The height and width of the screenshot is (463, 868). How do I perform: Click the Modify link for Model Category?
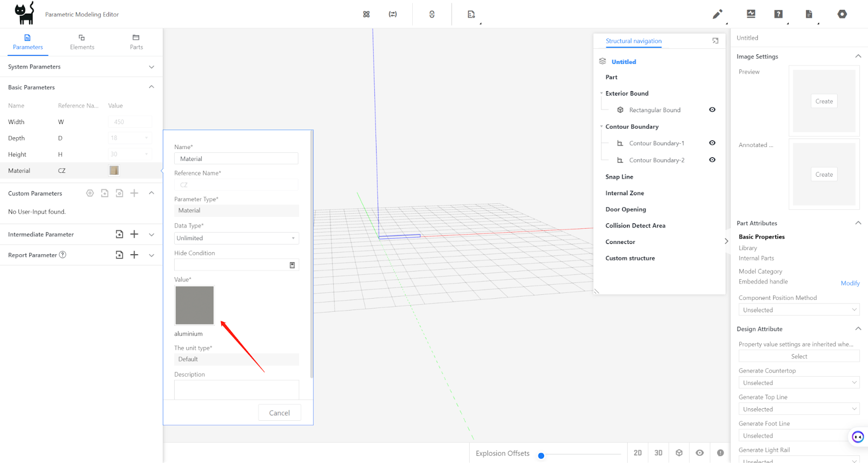pos(850,283)
